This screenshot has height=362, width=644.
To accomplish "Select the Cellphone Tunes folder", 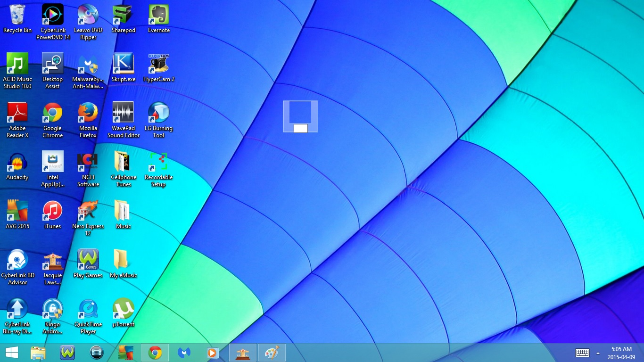I will 124,169.
